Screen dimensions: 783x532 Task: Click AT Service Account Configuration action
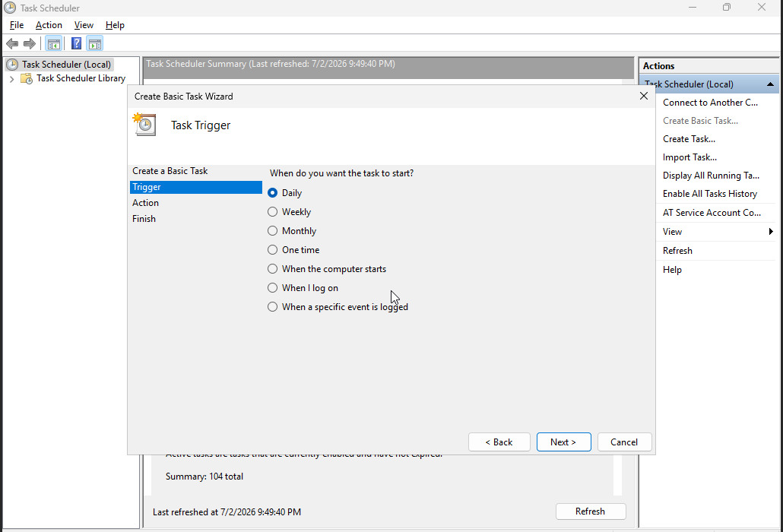(712, 213)
